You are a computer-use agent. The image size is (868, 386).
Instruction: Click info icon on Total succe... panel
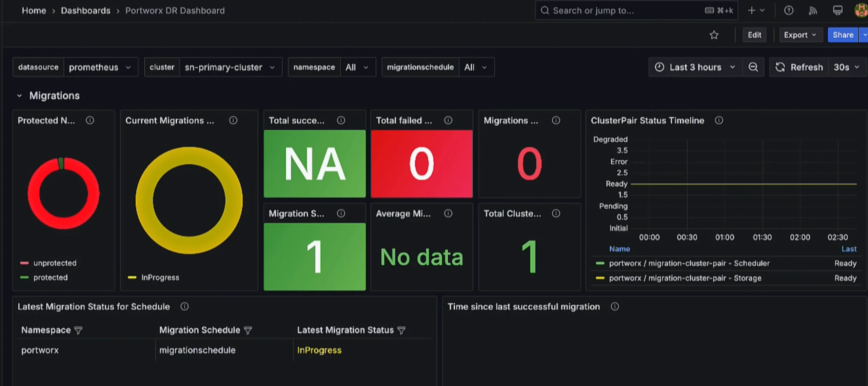(341, 120)
